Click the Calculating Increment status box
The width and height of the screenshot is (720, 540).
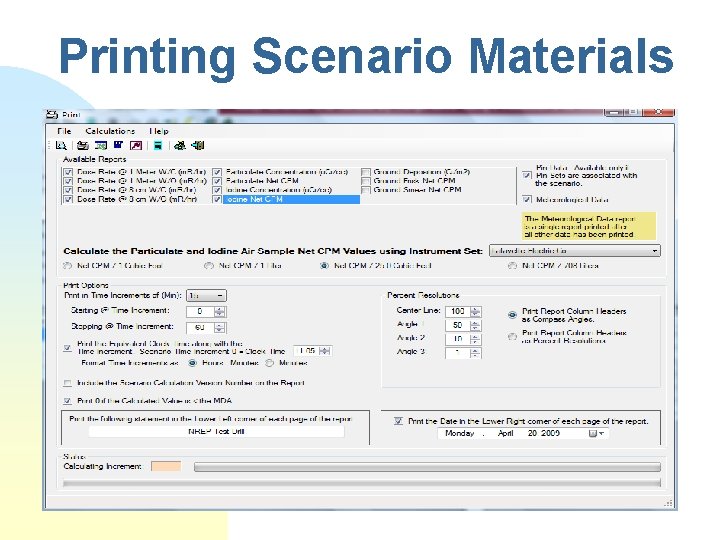[166, 467]
